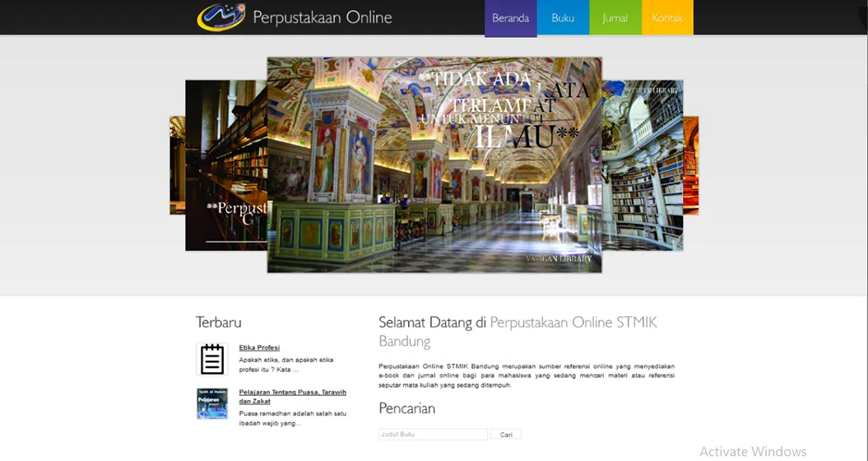Open the Buku menu tab
The image size is (868, 461).
click(563, 18)
